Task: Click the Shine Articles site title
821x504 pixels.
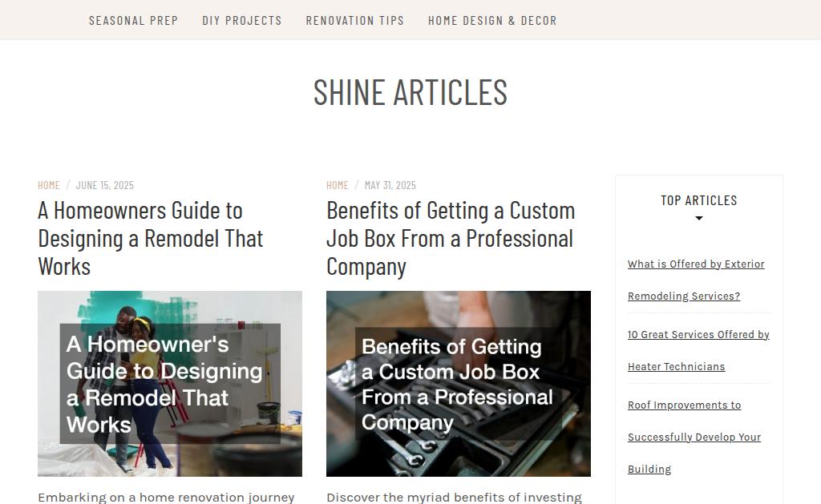Action: click(x=410, y=92)
